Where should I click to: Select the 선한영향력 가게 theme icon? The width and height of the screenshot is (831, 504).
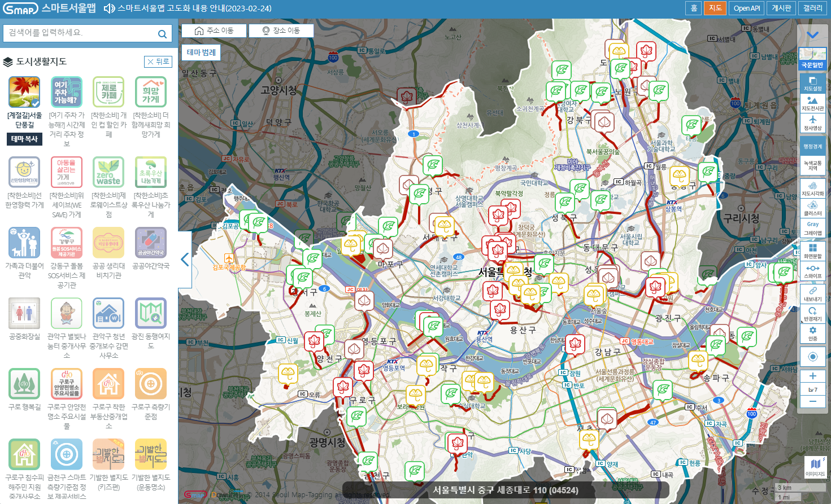click(x=24, y=172)
